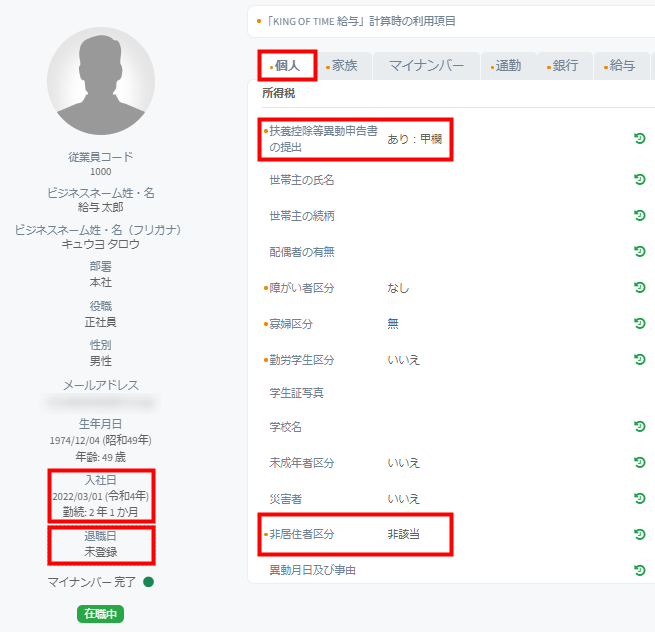The width and height of the screenshot is (655, 632).
Task: Click furigana キュウヨ タロウ
Action: pos(101,244)
